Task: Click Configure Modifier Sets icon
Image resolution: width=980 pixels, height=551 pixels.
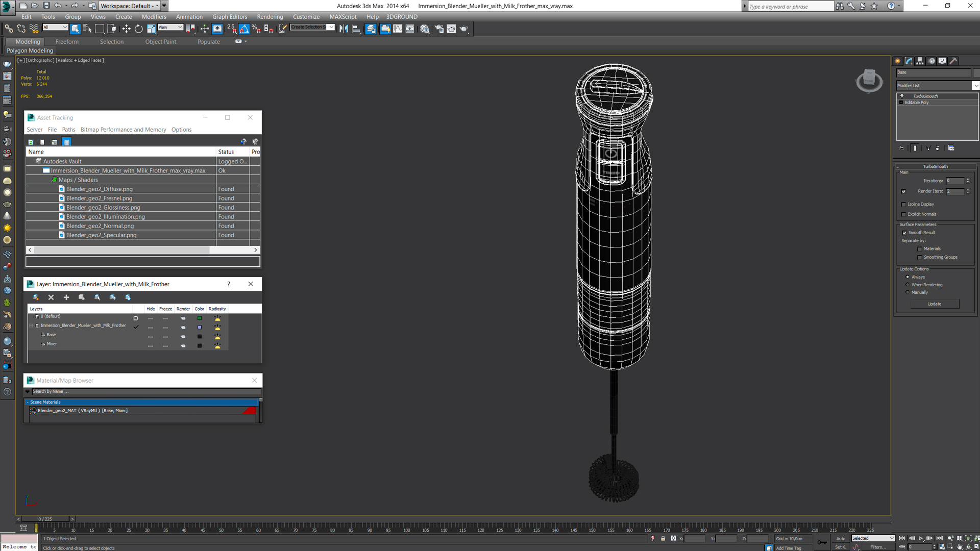Action: [x=951, y=148]
